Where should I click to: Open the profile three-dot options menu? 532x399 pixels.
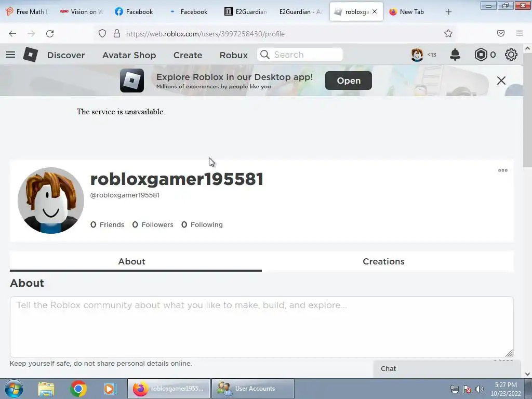pos(503,170)
